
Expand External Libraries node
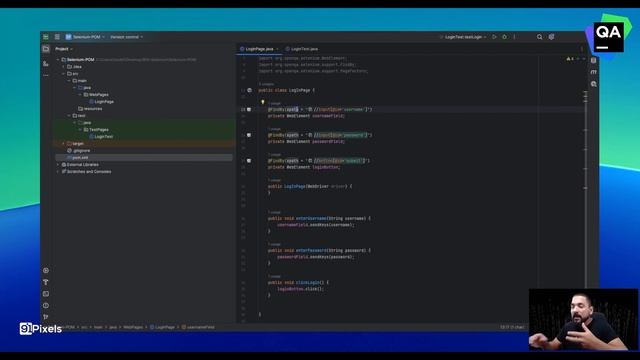coord(58,164)
